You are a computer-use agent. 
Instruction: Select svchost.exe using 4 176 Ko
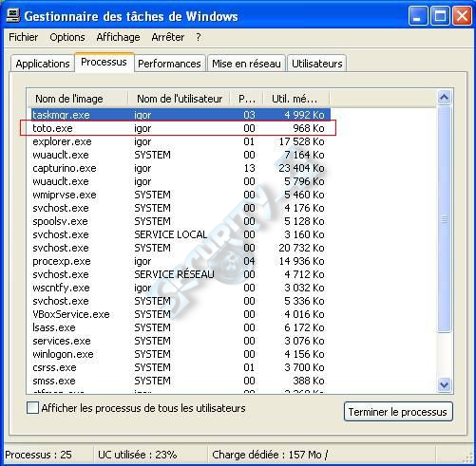point(181,208)
